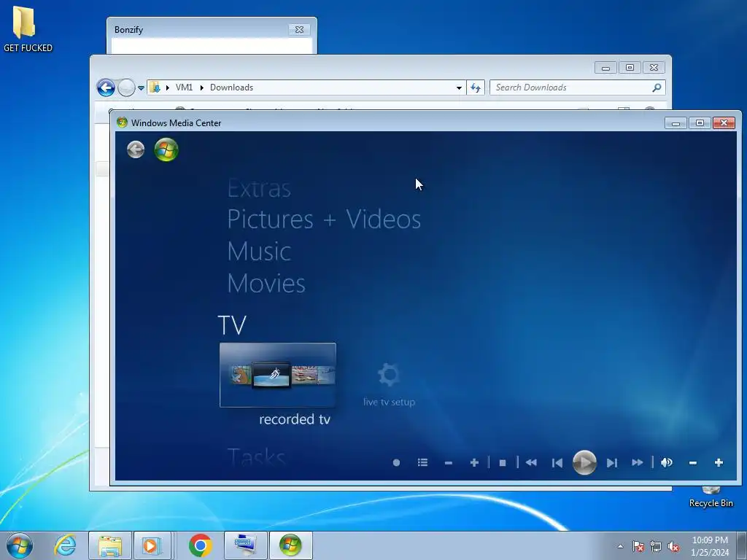Go forward in the Downloads explorer window
Viewport: 747px width, 560px height.
click(x=126, y=87)
